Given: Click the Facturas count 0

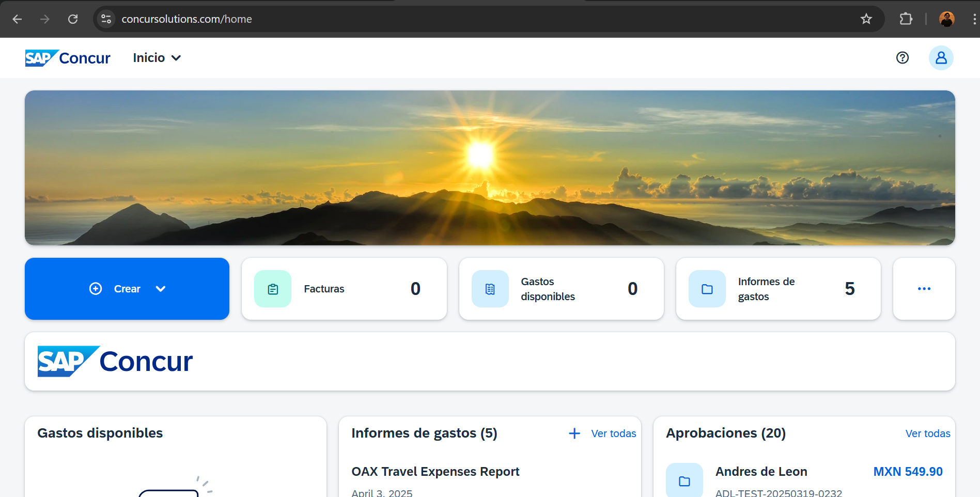Looking at the screenshot, I should click(415, 289).
